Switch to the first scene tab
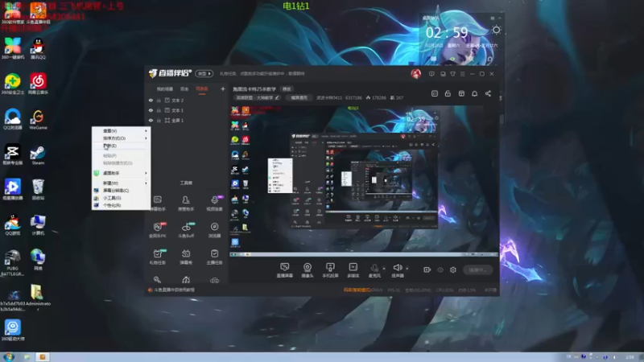644x362 pixels. 165,89
